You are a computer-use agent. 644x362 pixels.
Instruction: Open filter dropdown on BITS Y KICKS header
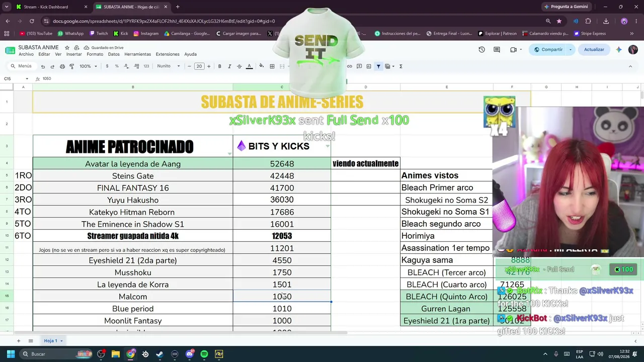pyautogui.click(x=328, y=146)
